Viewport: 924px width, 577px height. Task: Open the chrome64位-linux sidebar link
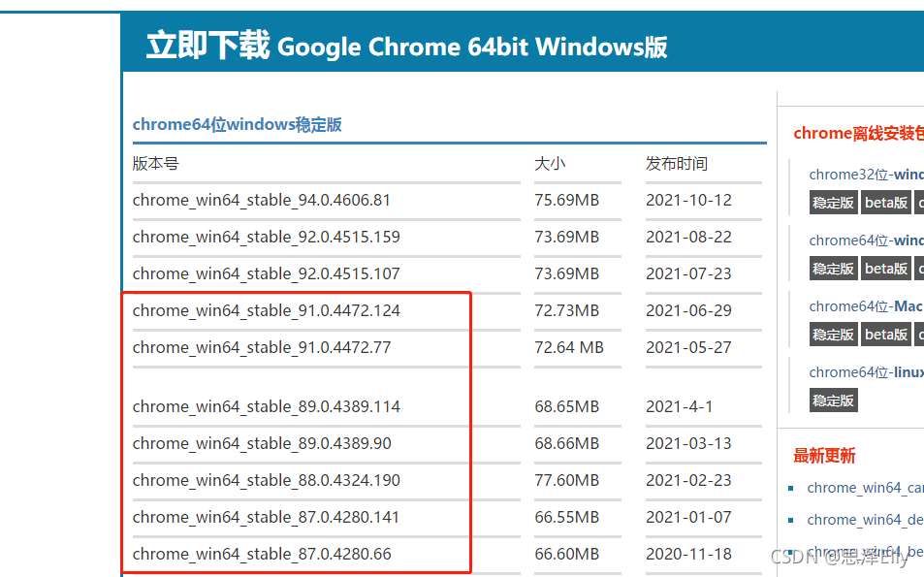click(x=866, y=372)
